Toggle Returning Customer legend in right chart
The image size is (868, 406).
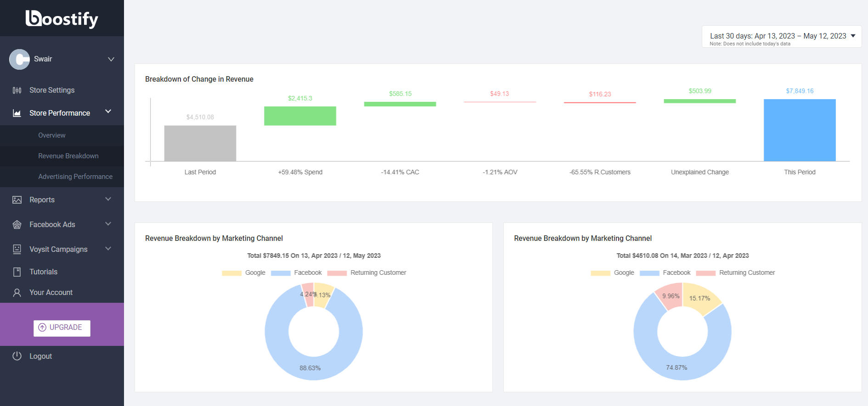(x=735, y=273)
